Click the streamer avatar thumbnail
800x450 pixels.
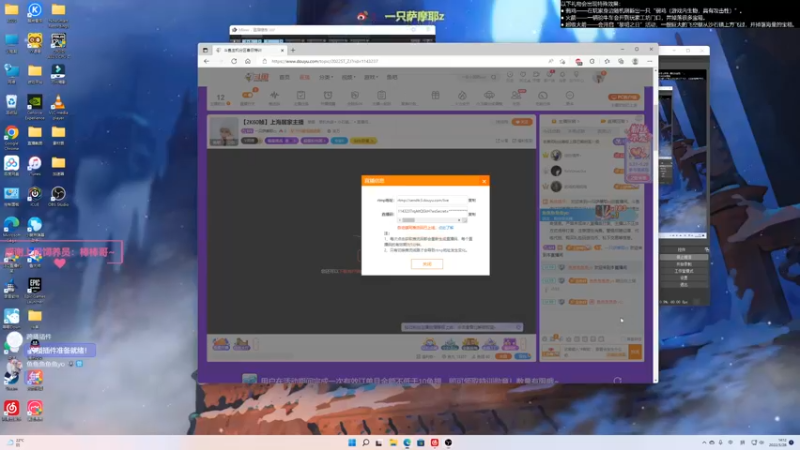(224, 132)
